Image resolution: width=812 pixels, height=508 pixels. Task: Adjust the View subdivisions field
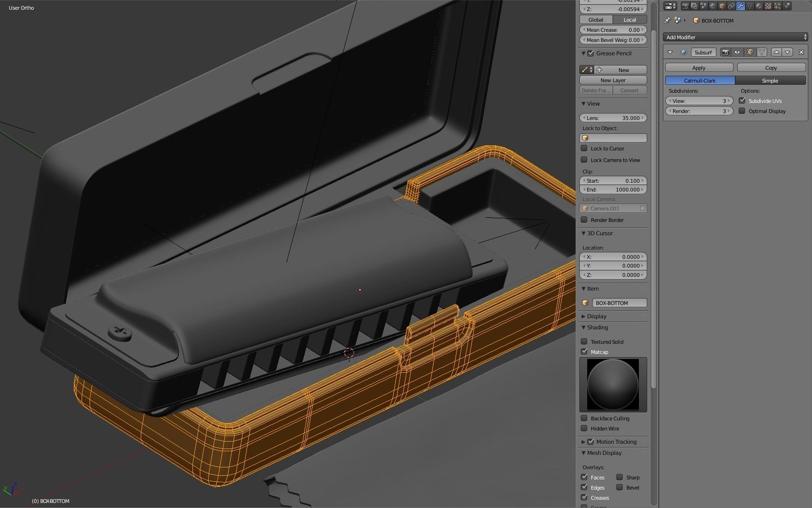coord(699,101)
